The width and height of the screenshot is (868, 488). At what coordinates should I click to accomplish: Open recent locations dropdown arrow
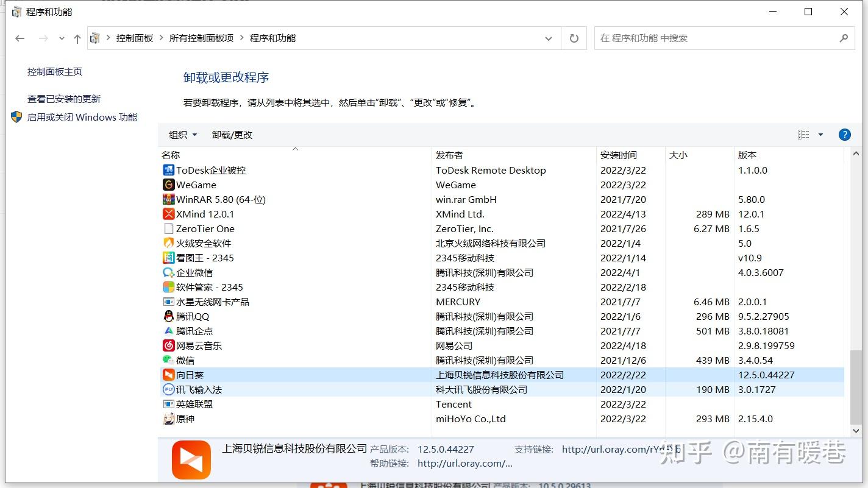(x=62, y=38)
